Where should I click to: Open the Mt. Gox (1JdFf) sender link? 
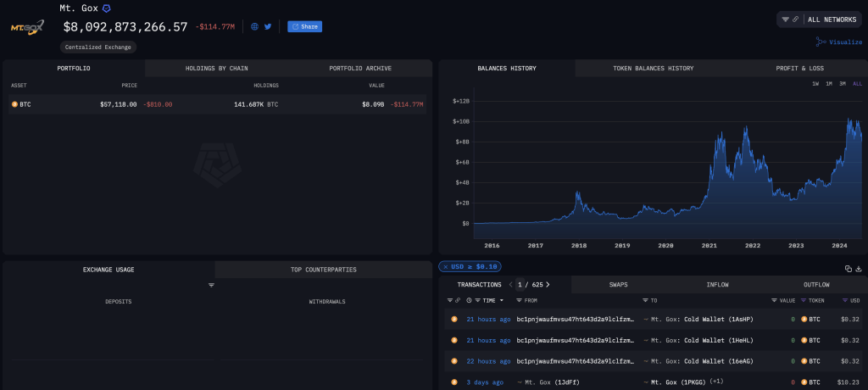pyautogui.click(x=552, y=382)
